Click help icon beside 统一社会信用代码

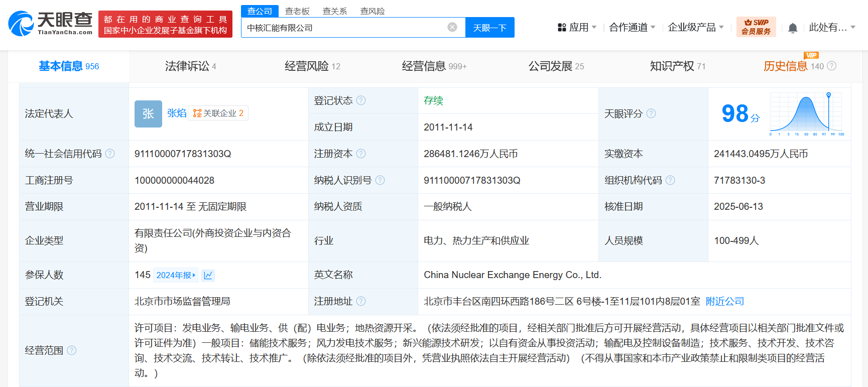(x=110, y=154)
